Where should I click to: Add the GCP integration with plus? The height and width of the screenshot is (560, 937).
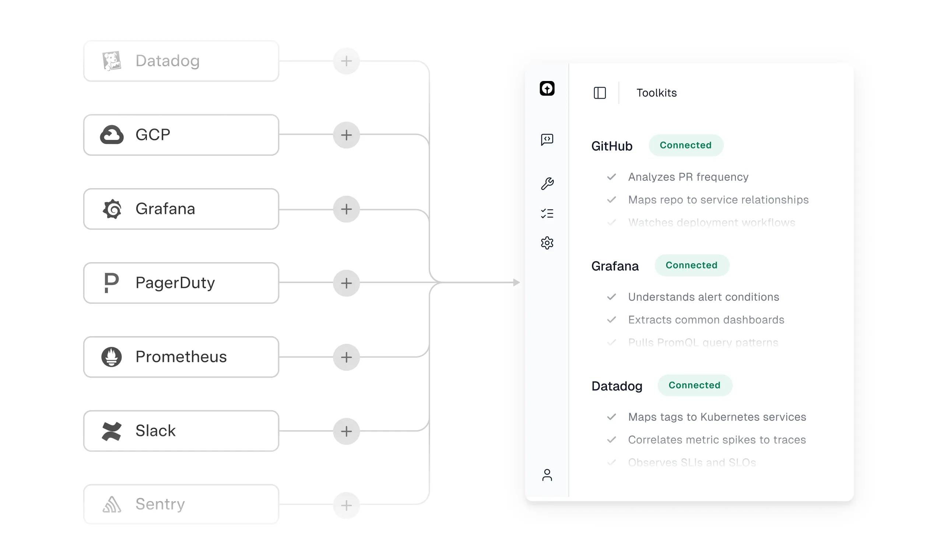346,135
